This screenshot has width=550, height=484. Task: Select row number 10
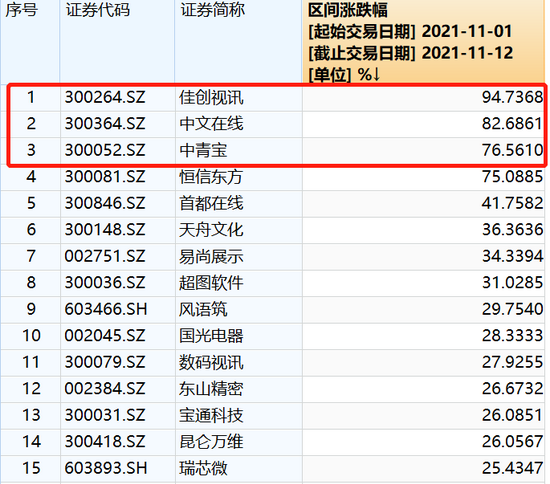click(x=32, y=336)
